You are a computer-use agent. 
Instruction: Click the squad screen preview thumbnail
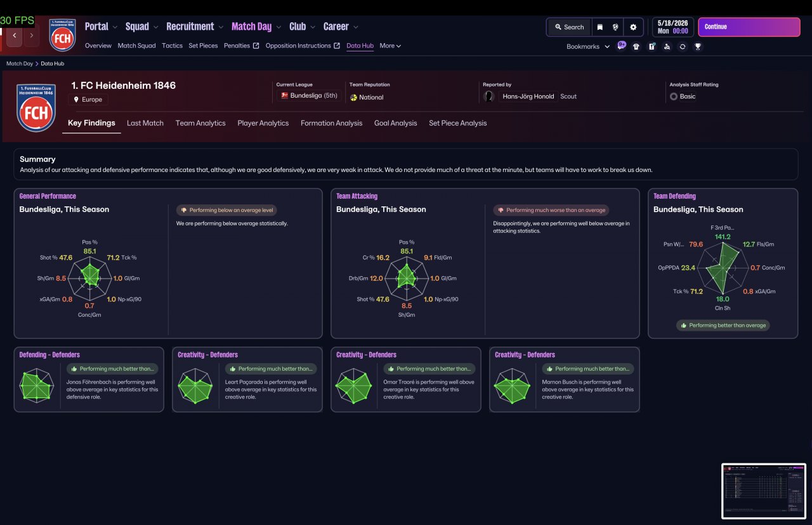[x=763, y=491]
